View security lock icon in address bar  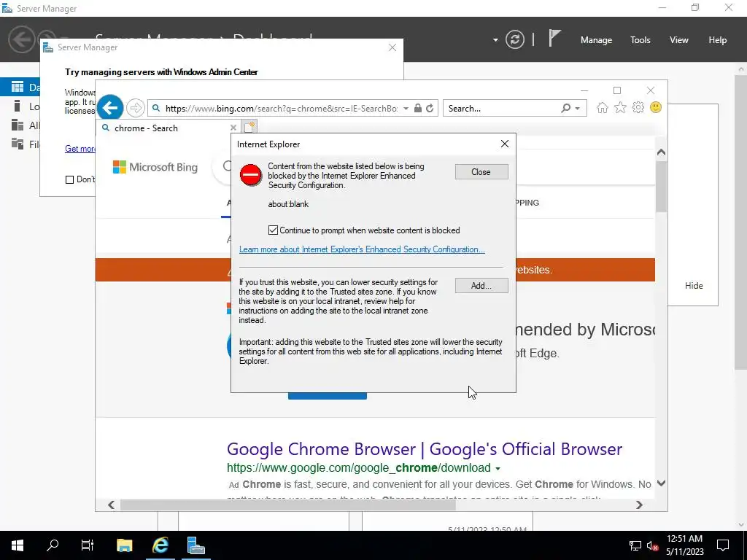click(418, 109)
